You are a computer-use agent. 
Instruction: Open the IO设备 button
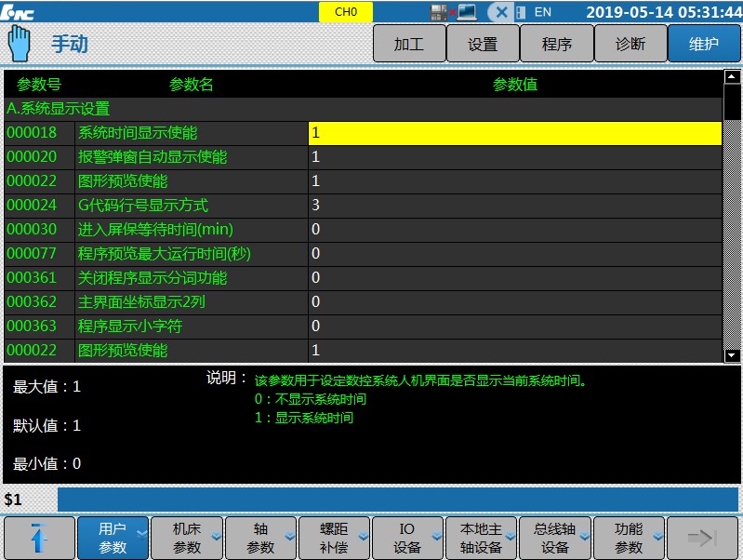408,538
